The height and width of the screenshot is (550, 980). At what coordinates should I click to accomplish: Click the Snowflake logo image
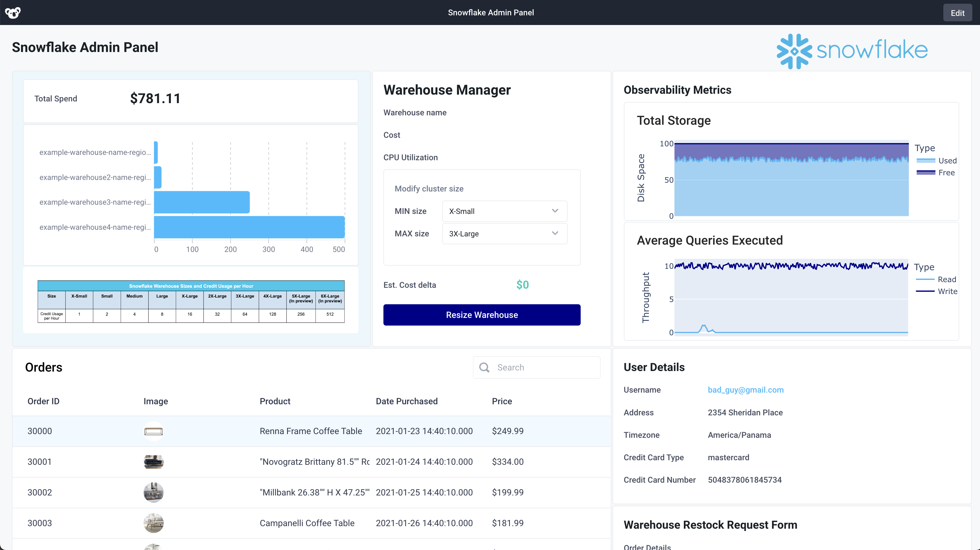(x=852, y=51)
